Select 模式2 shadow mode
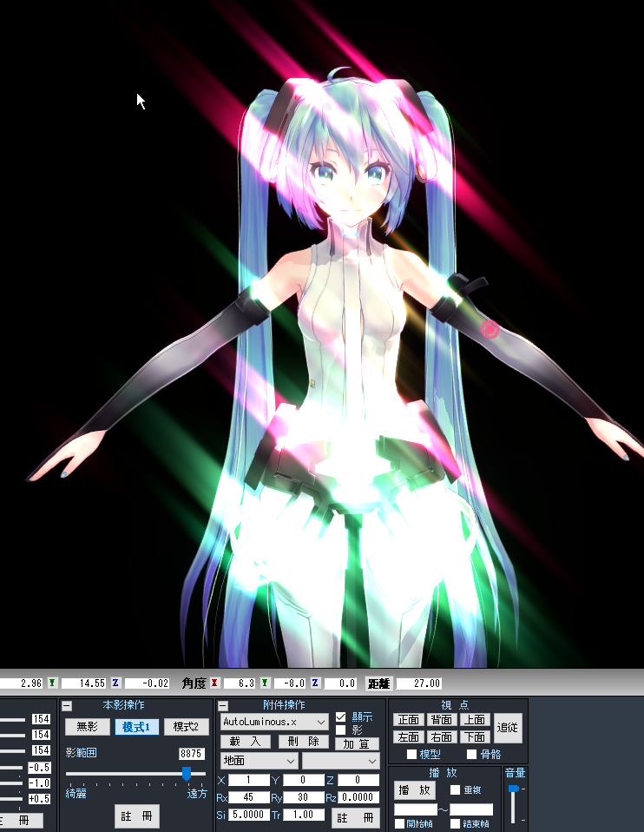The image size is (644, 832). tap(186, 726)
